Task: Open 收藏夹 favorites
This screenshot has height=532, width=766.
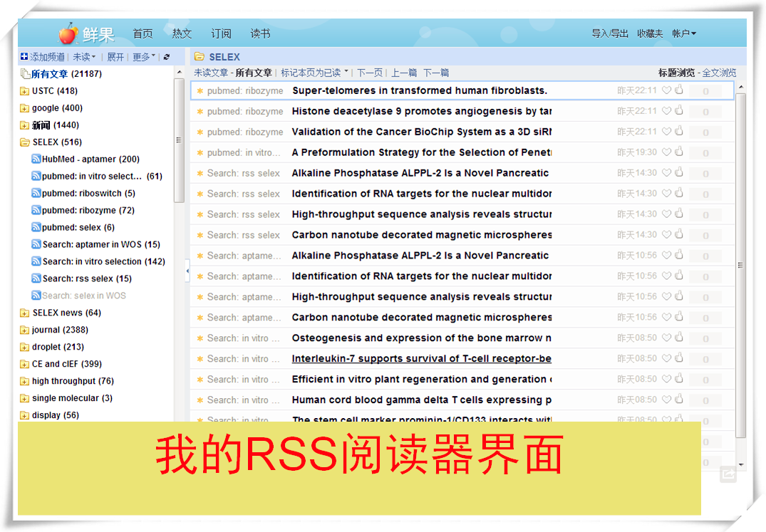Action: click(650, 33)
